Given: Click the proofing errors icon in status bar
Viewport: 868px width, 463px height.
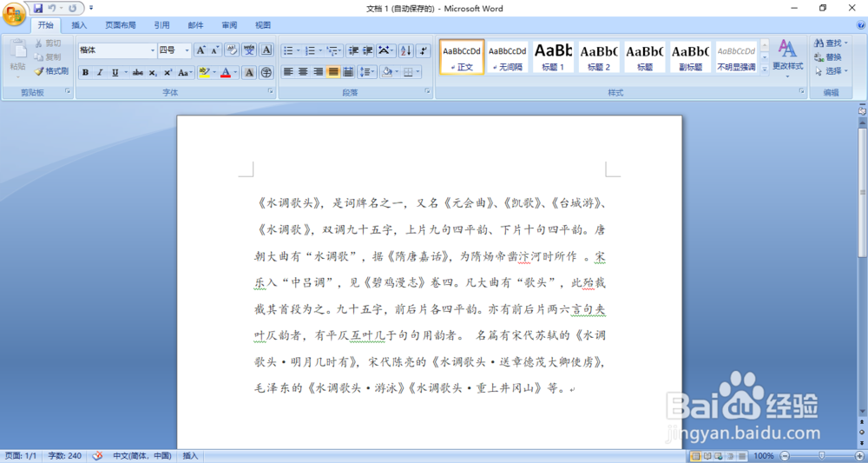Looking at the screenshot, I should [97, 456].
